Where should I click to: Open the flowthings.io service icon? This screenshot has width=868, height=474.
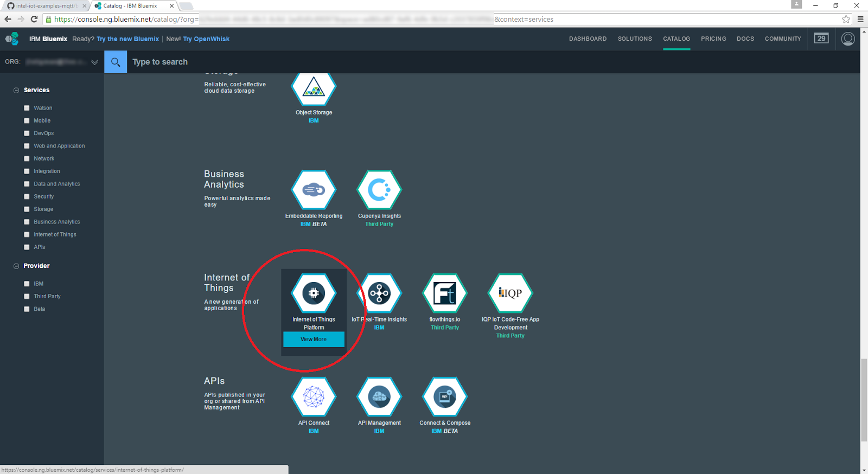[445, 293]
